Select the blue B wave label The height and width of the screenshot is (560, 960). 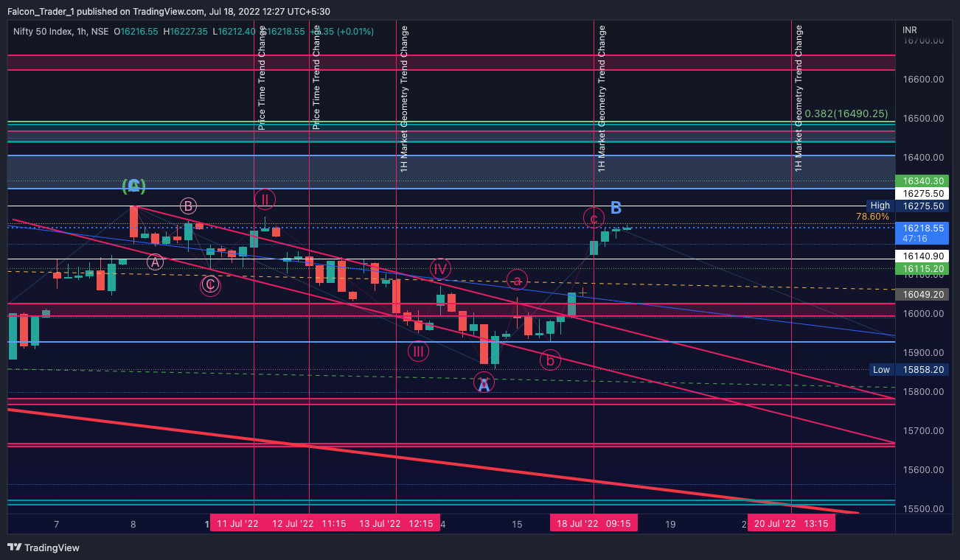[x=616, y=208]
